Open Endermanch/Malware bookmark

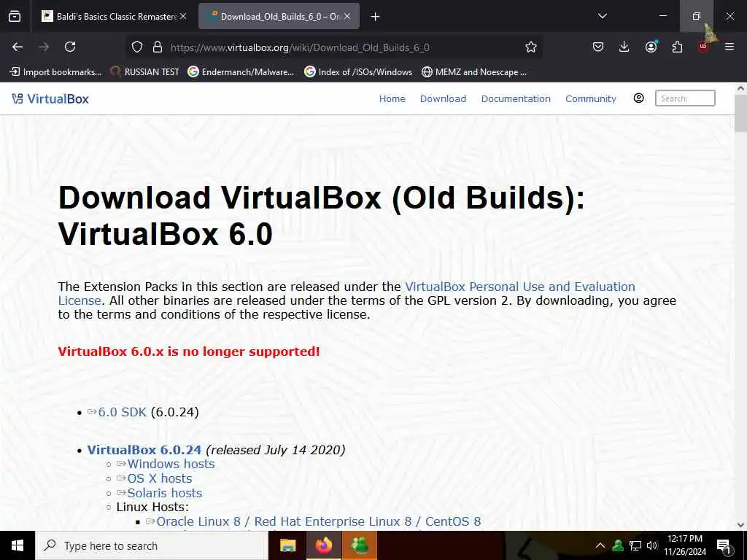[x=241, y=72]
